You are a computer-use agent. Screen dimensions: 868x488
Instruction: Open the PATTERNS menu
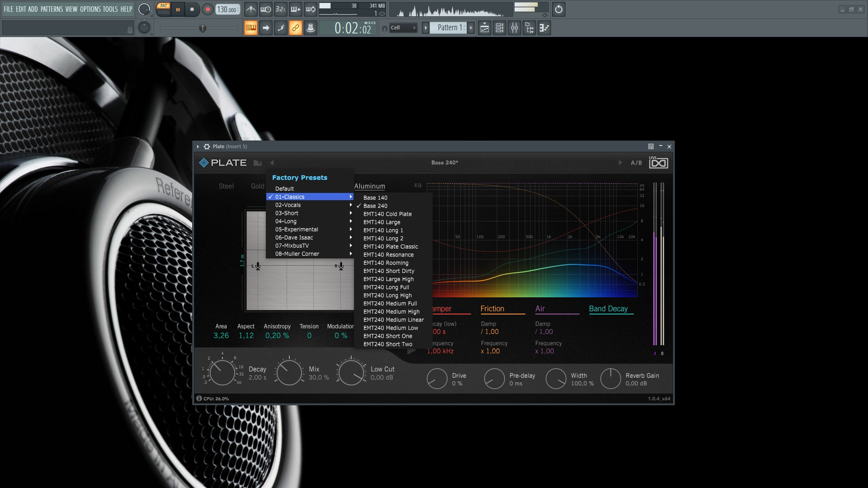pos(52,9)
